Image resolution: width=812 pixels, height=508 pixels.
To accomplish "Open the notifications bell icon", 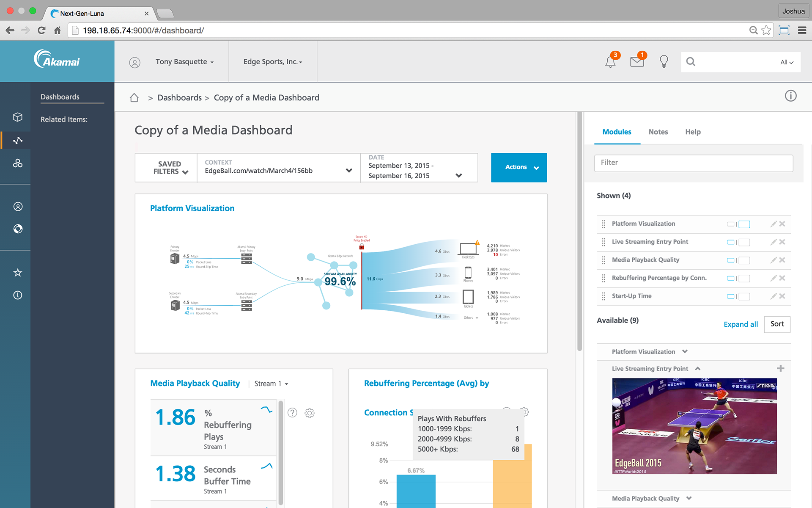I will point(610,62).
